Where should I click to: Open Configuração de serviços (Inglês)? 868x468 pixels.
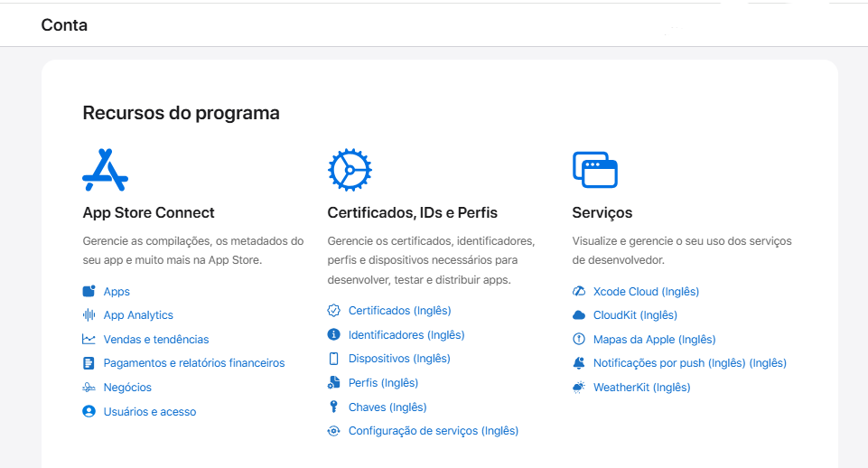433,431
